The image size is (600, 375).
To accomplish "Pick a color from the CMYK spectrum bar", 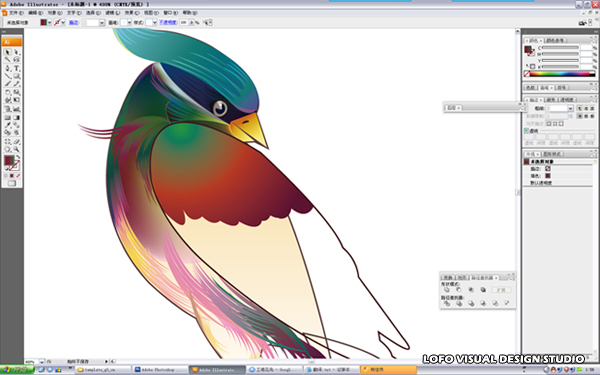I will 562,74.
